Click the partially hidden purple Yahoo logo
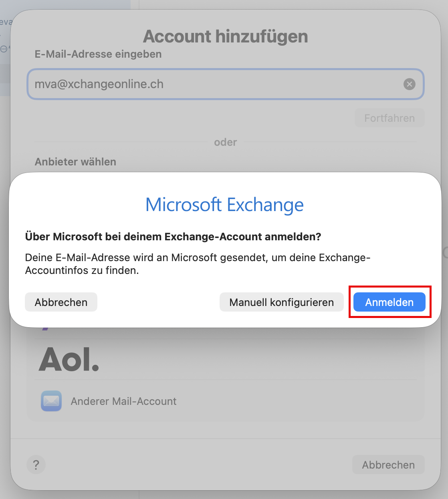This screenshot has width=448, height=499. (x=45, y=329)
